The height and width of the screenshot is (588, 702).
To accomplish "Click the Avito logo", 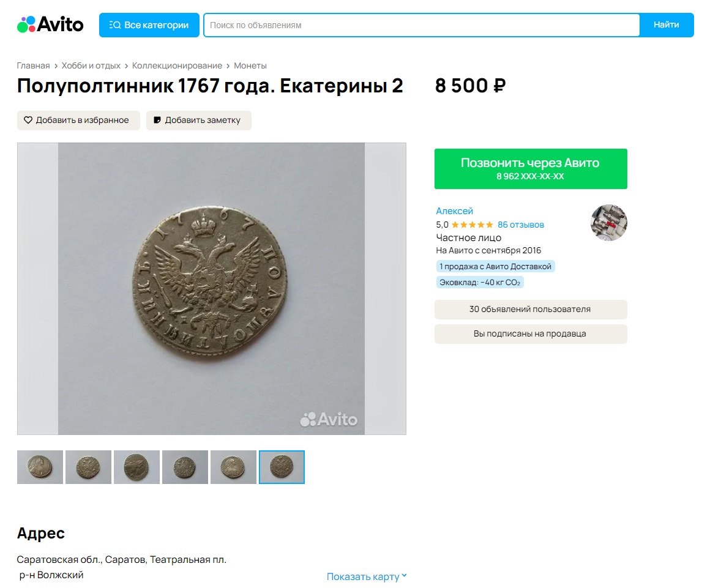I will 50,25.
